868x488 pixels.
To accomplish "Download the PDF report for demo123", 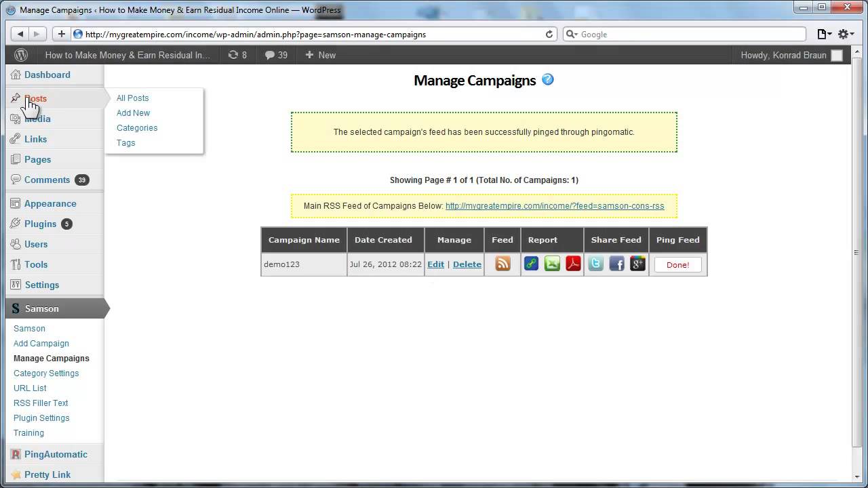I will point(574,264).
